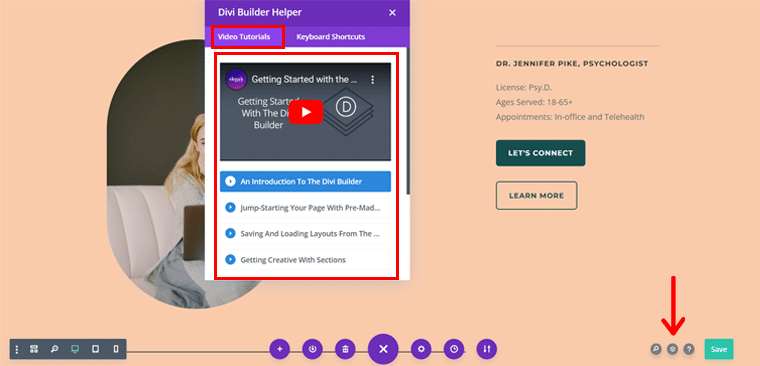Click the plus load-from-library button
The image size is (760, 366).
click(280, 349)
